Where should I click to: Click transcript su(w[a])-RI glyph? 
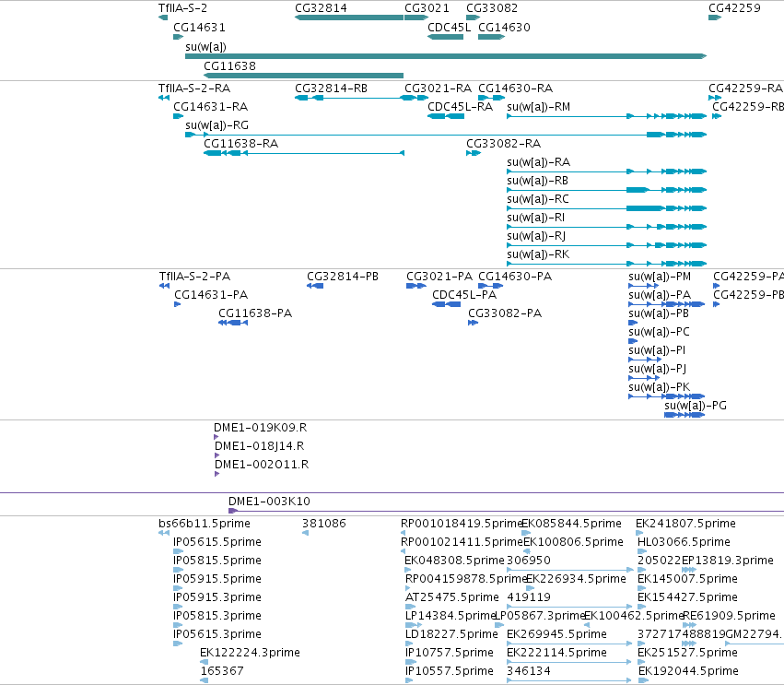tap(606, 227)
